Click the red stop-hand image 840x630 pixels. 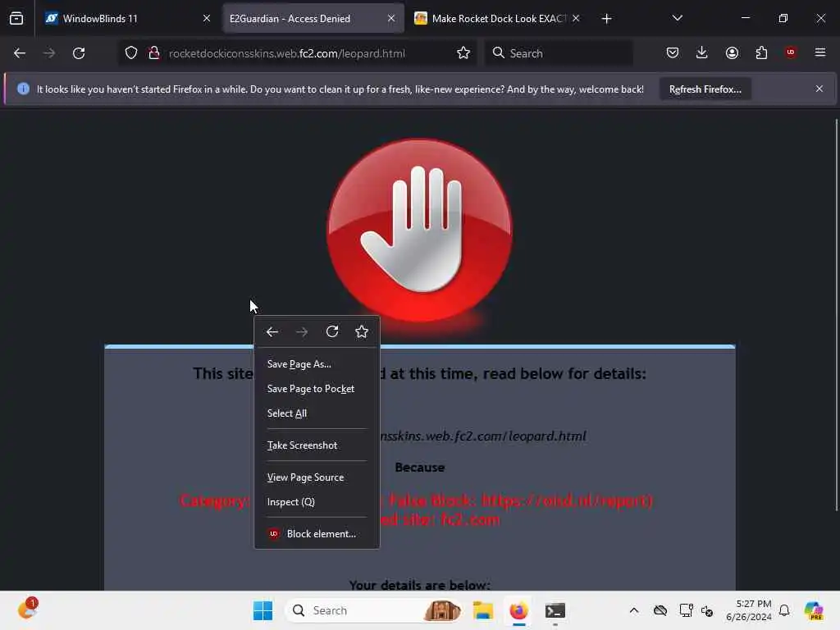tap(419, 231)
